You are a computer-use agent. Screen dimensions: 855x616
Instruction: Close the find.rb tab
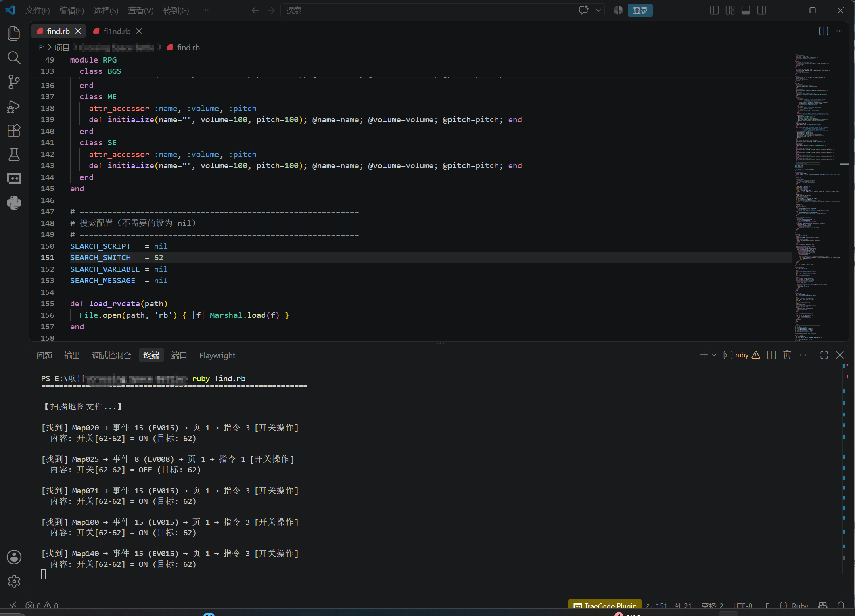coord(78,31)
